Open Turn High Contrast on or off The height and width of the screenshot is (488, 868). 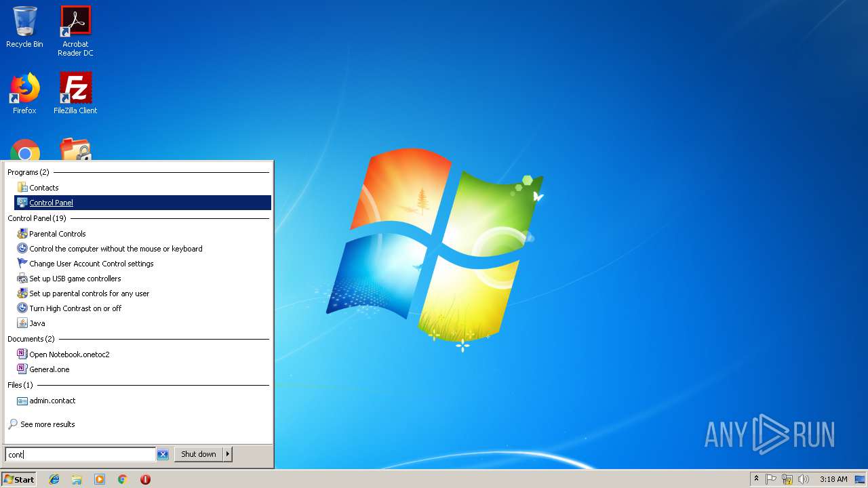142,308
